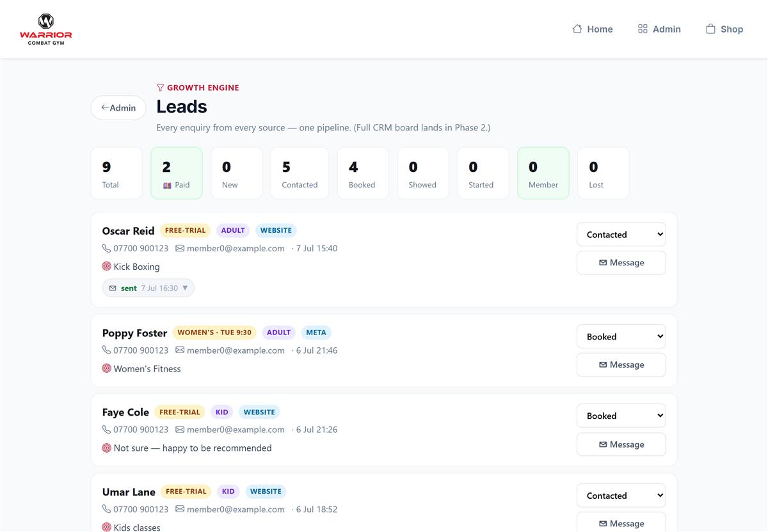
Task: Filter leads by the Contacted card
Action: point(300,173)
